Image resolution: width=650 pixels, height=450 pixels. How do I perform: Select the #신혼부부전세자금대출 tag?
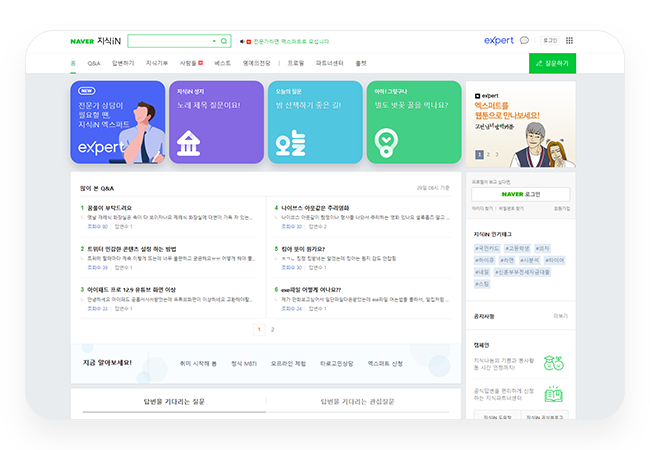pyautogui.click(x=522, y=272)
